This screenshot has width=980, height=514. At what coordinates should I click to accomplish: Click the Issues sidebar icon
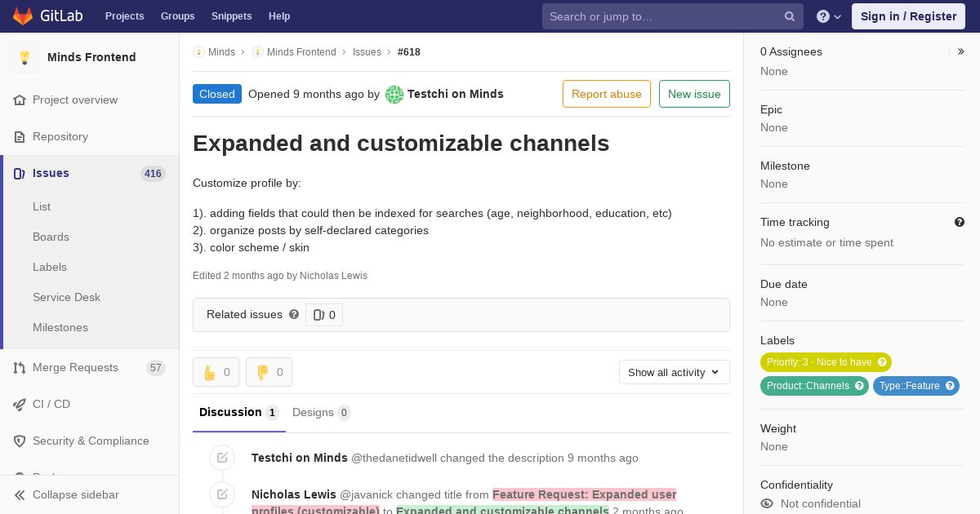click(20, 174)
